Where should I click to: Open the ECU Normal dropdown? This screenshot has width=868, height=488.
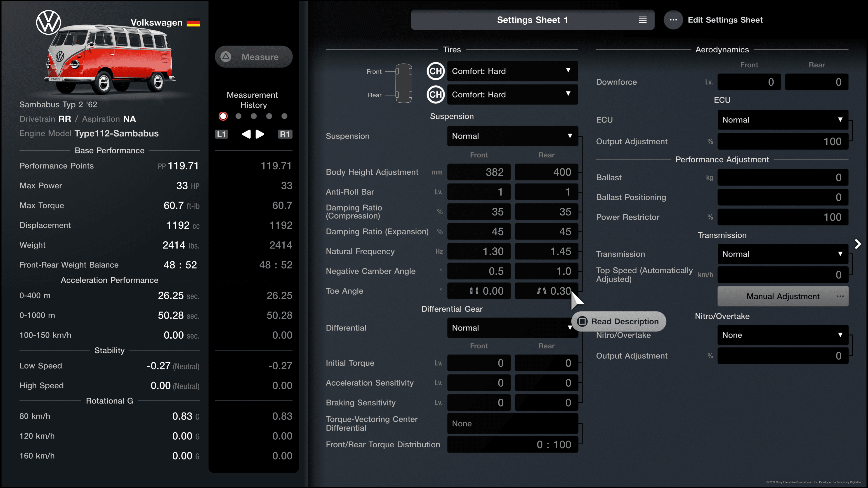[x=783, y=120]
